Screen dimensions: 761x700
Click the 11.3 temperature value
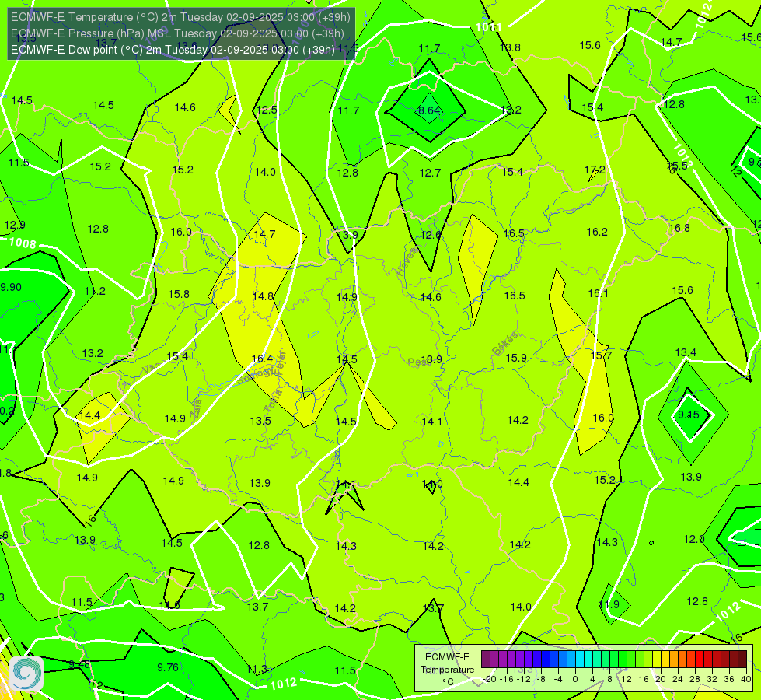[257, 669]
